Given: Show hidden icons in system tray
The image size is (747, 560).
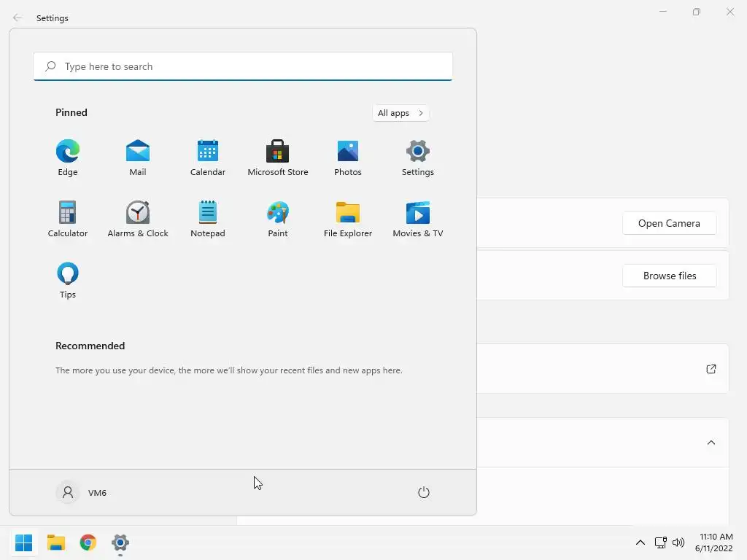Looking at the screenshot, I should [x=640, y=542].
